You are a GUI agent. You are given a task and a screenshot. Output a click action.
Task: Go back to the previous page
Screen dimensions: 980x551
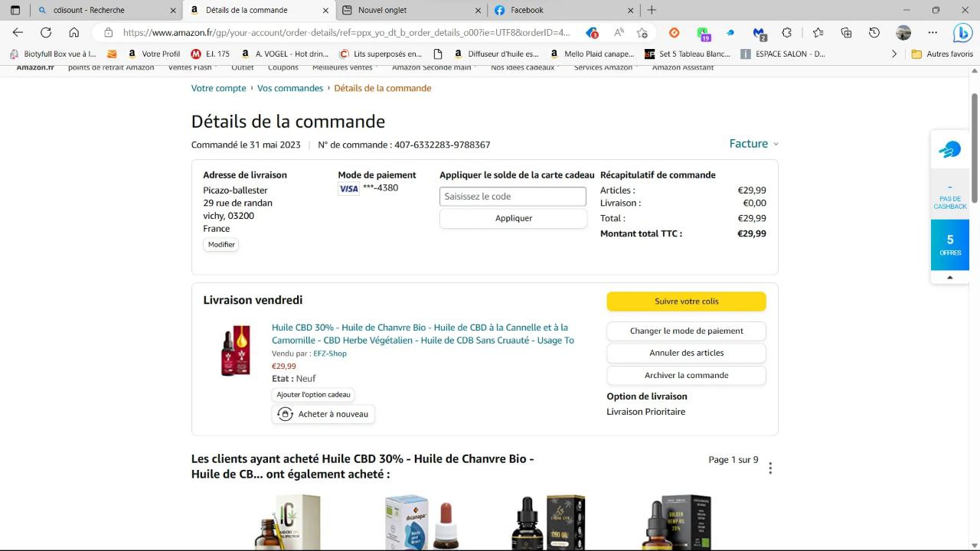click(x=18, y=32)
